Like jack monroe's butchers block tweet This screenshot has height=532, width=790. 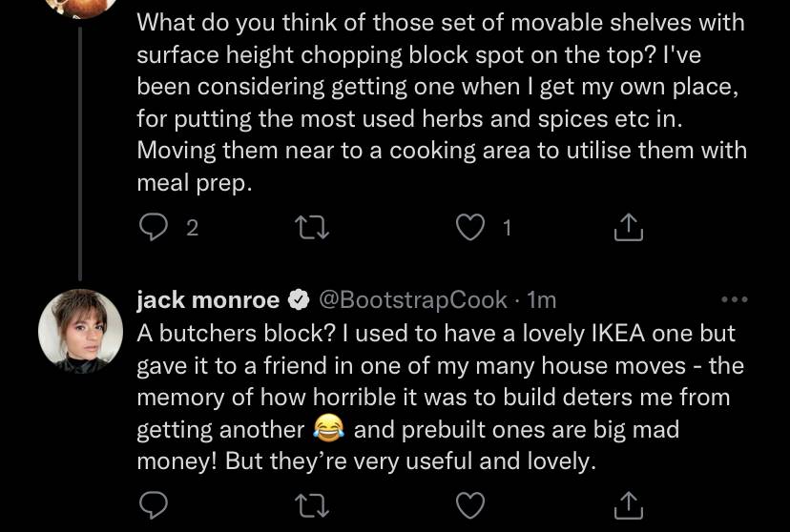point(470,505)
